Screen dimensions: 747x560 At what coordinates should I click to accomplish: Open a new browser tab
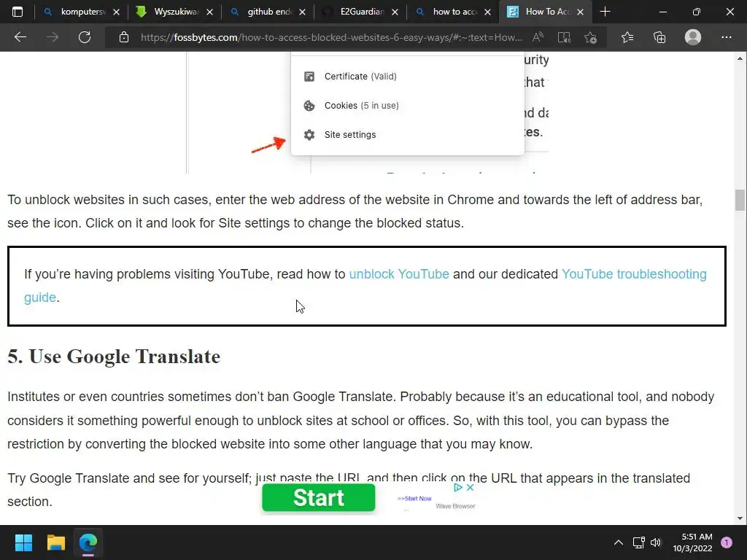pyautogui.click(x=605, y=12)
